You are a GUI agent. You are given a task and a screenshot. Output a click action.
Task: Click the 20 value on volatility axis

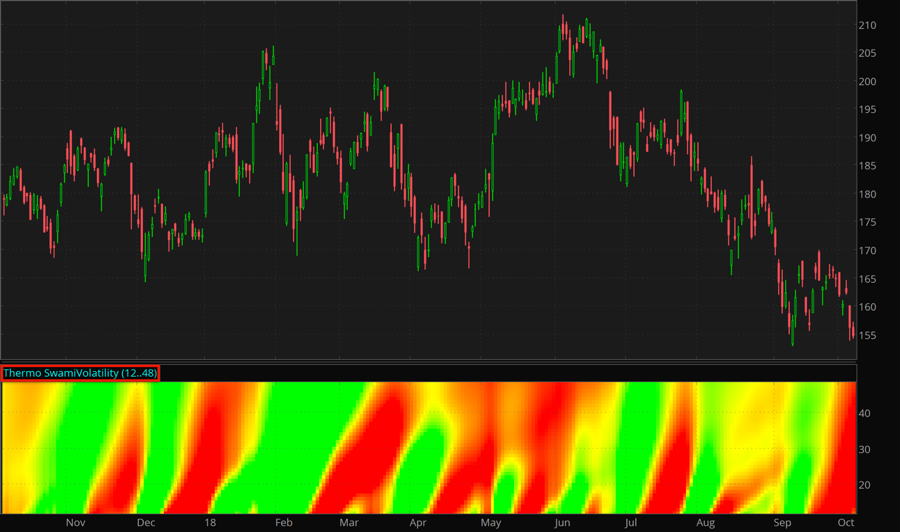(x=865, y=485)
